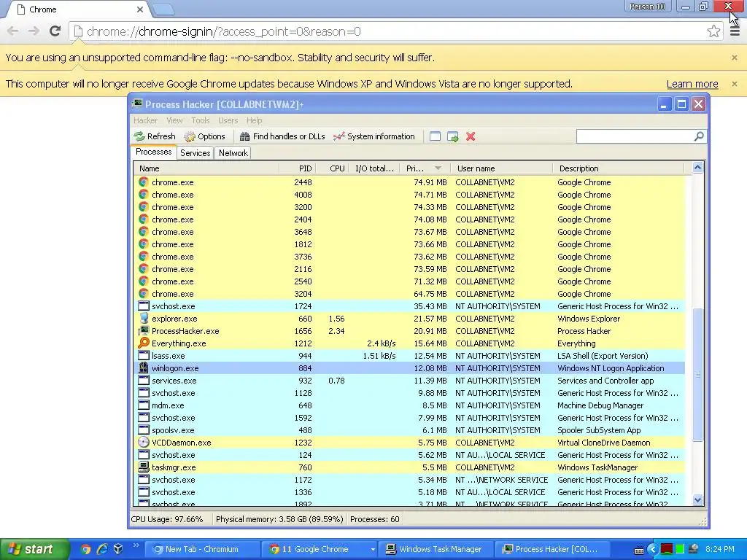Sort by the User name column

(502, 168)
